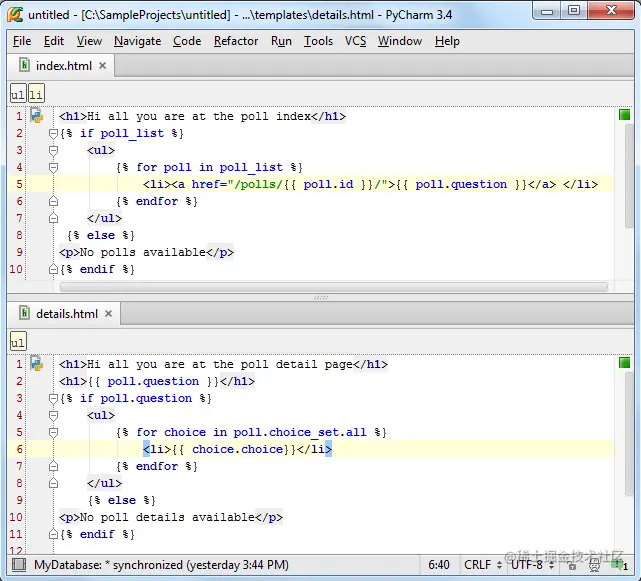Open the Edit menu
Image resolution: width=641 pixels, height=581 pixels.
[x=54, y=41]
